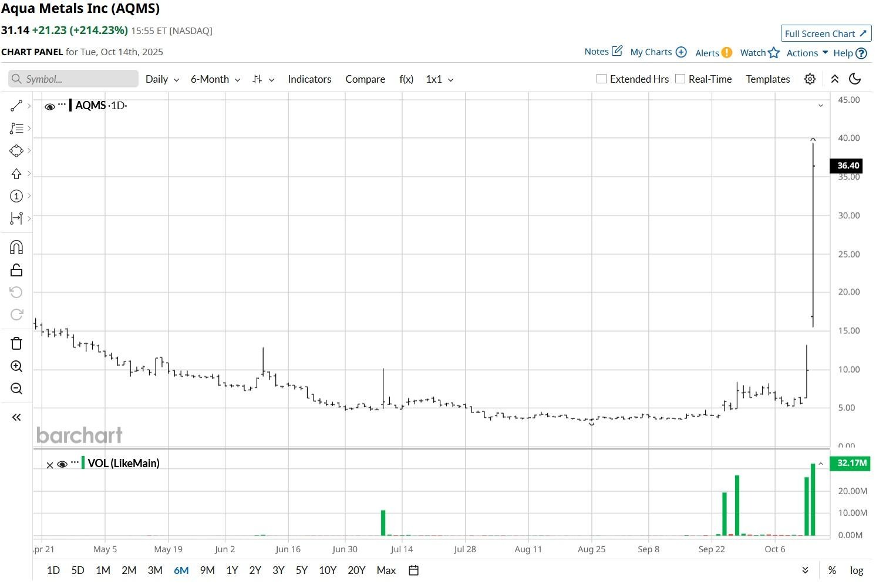This screenshot has width=876, height=588.
Task: Open the Compare menu
Action: [x=365, y=79]
